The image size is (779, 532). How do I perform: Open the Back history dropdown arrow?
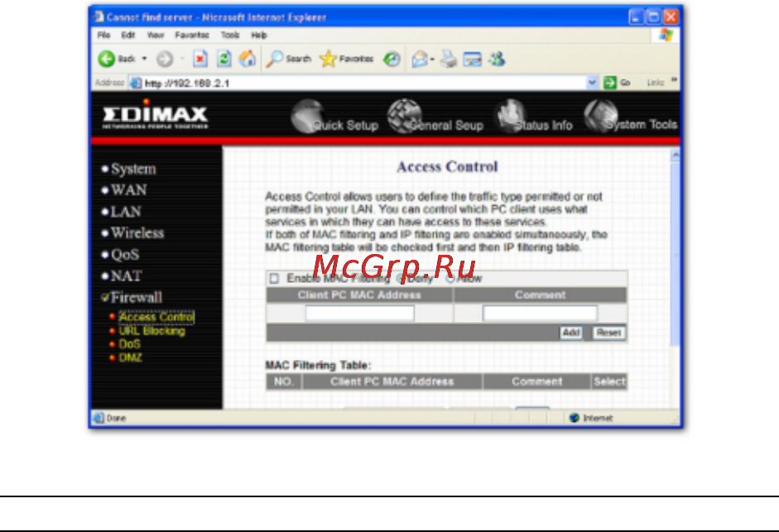(145, 59)
